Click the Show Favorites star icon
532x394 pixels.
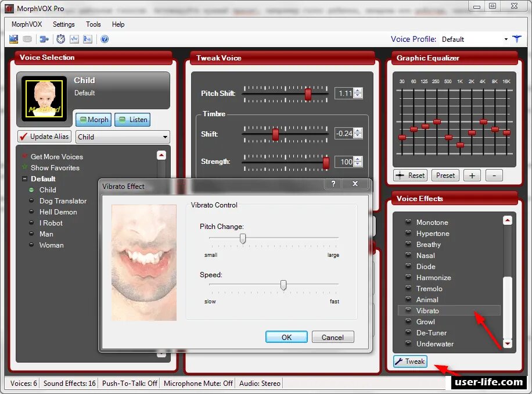24,167
